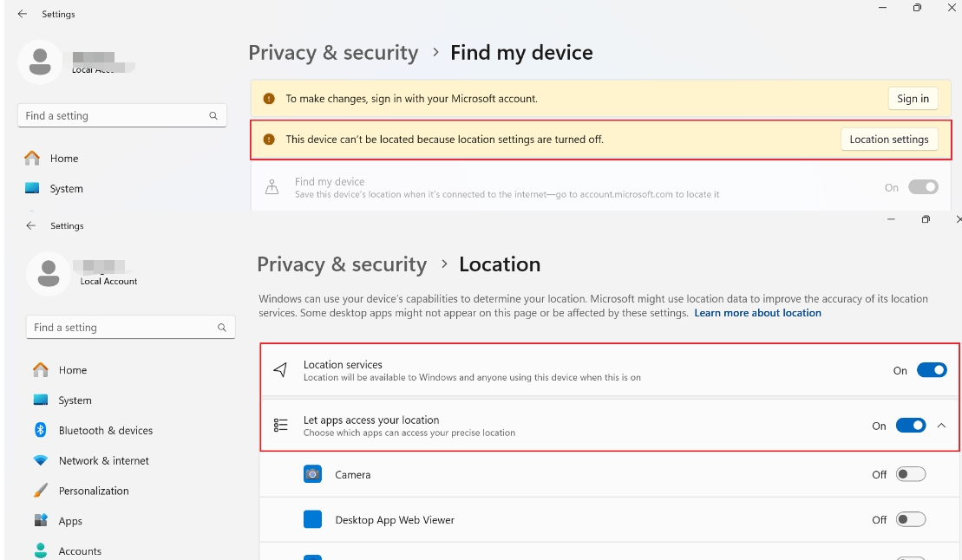
Task: Click the Network & internet wifi icon
Action: pos(41,460)
